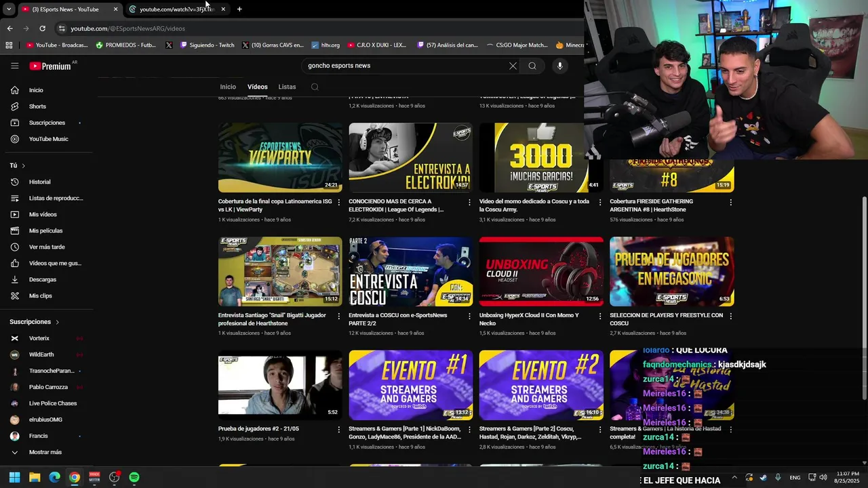
Task: Open Evento #1 Streamers and Gamers thumbnail
Action: click(x=410, y=385)
